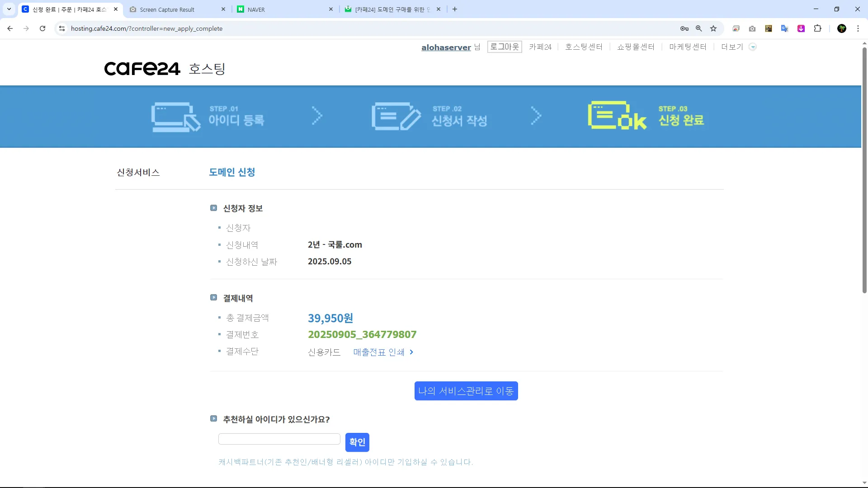Switch to the Screen Capture Result tab
This screenshot has height=488, width=868.
point(174,9)
